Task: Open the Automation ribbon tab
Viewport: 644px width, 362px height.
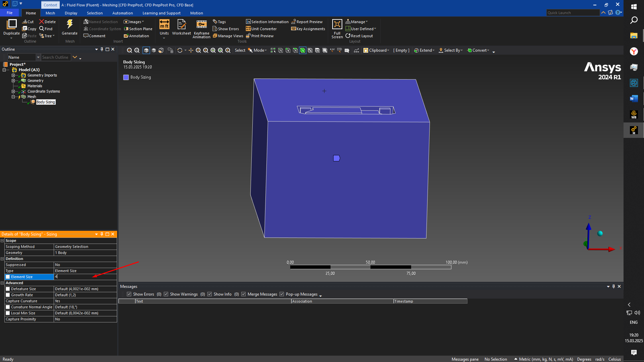Action: coord(122,13)
